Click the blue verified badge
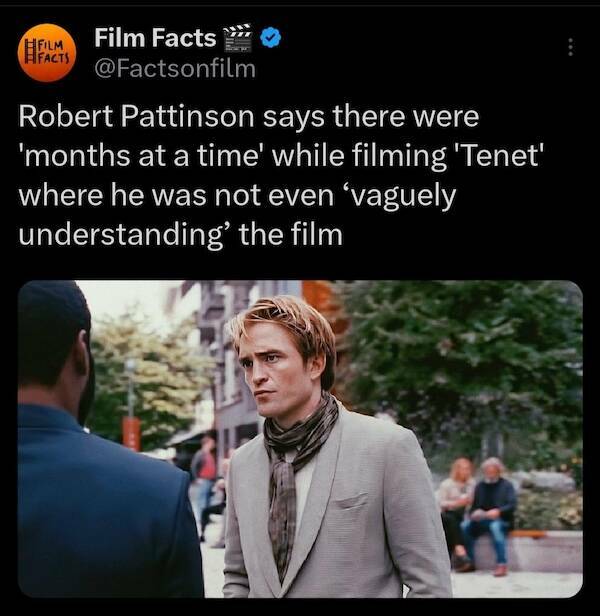Image resolution: width=600 pixels, height=616 pixels. (271, 37)
